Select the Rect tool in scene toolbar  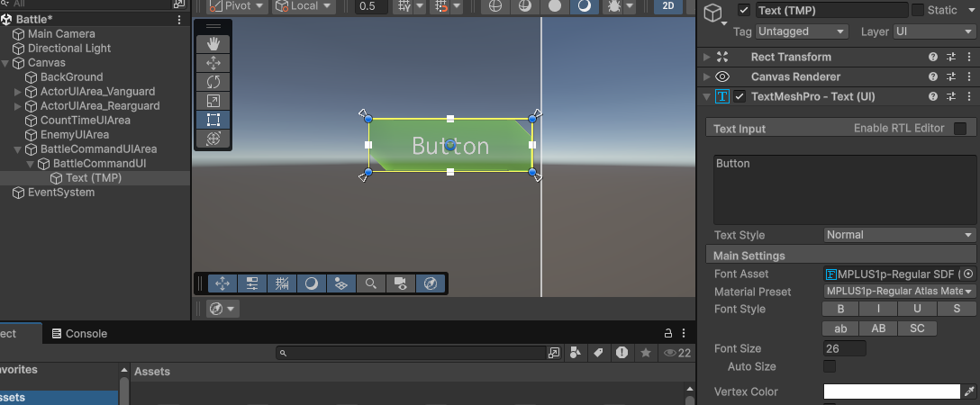click(213, 120)
